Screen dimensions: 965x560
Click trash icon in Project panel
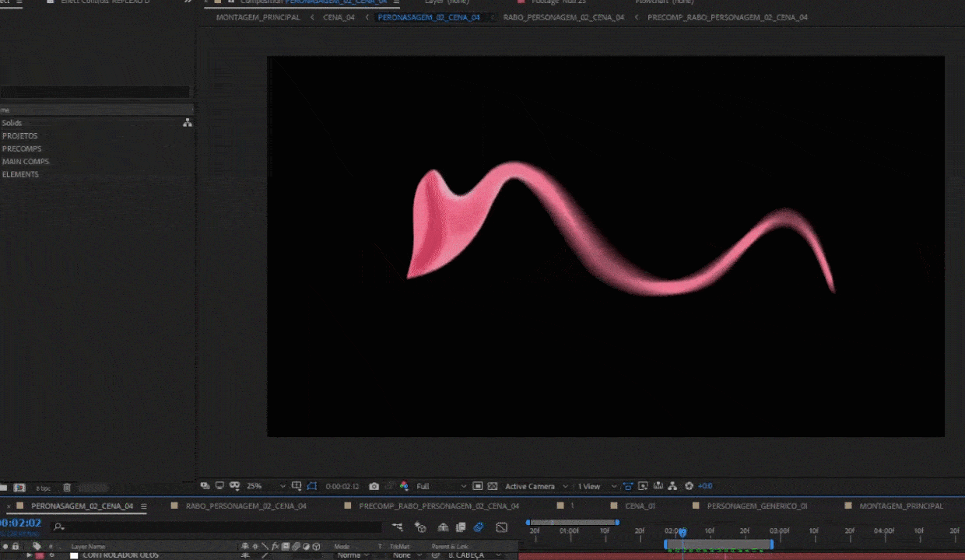coord(67,488)
